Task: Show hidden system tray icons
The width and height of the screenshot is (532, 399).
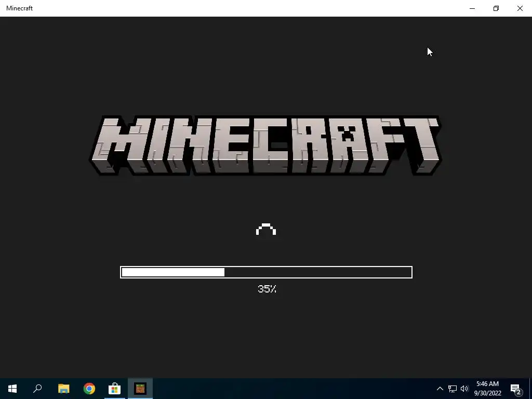Action: pyautogui.click(x=440, y=389)
